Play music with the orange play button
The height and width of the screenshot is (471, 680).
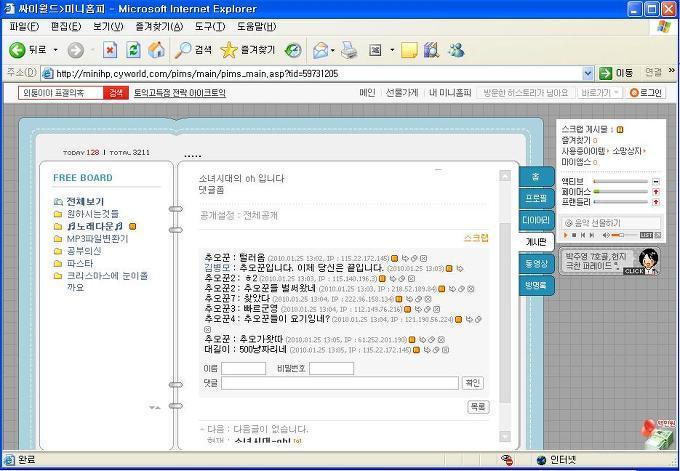pos(566,235)
